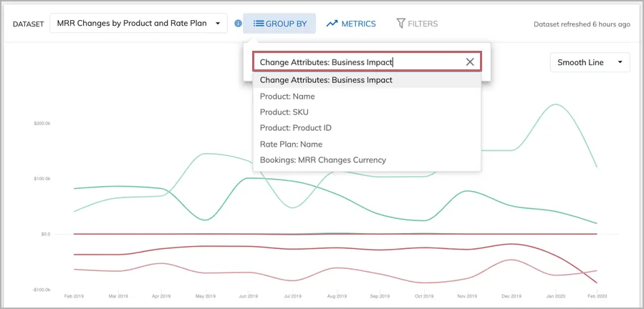Open the GROUP BY panel
Screen dimensions: 644x309
click(x=279, y=24)
